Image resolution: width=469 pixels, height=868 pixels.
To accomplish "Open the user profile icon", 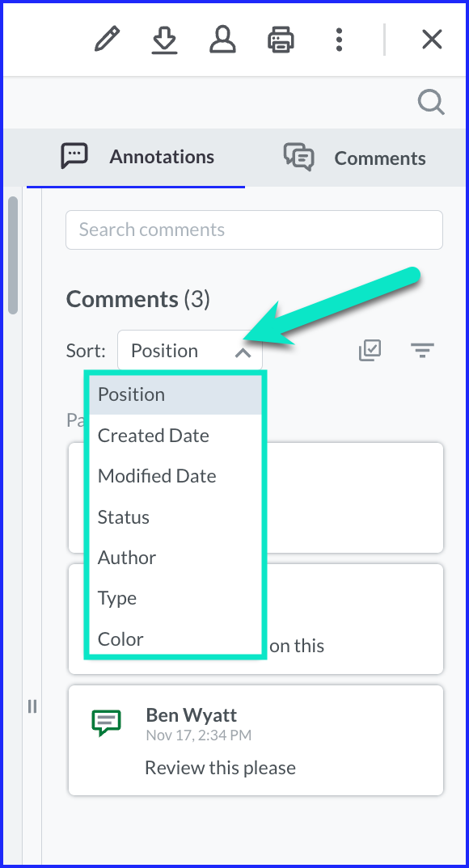I will point(222,40).
